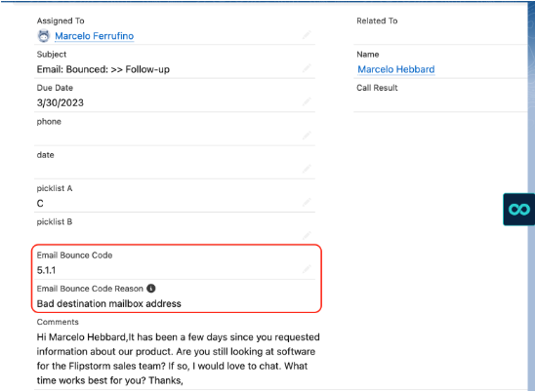
Task: Click the Comments body text
Action: 178,359
